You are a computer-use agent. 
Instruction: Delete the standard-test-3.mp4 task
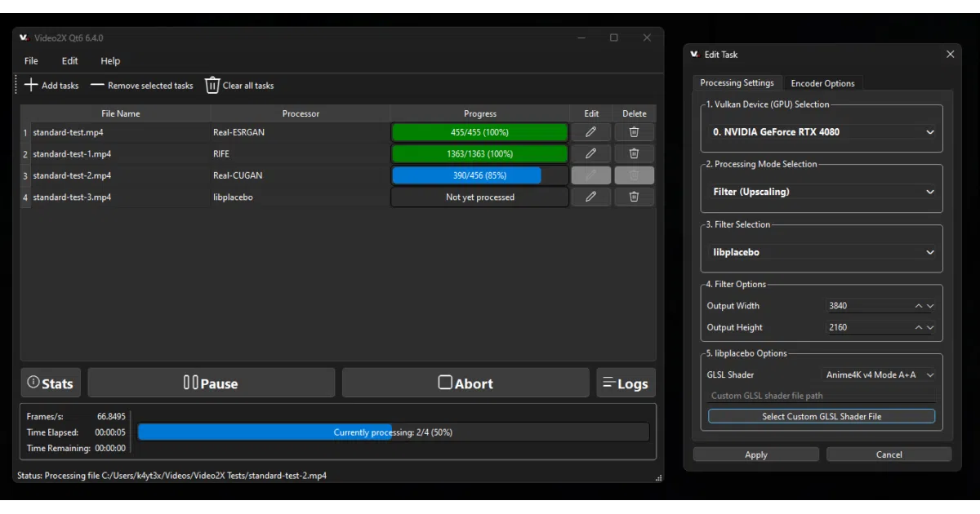pyautogui.click(x=634, y=197)
